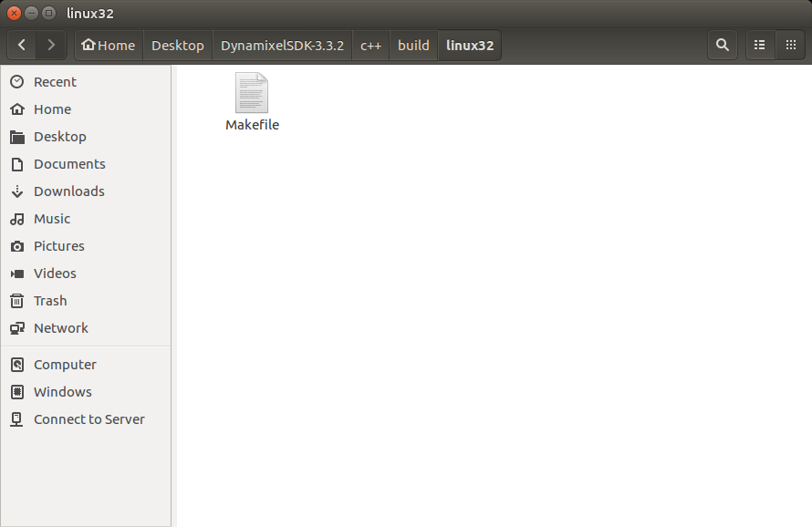Open the Downloads folder from sidebar
The width and height of the screenshot is (812, 527).
68,191
